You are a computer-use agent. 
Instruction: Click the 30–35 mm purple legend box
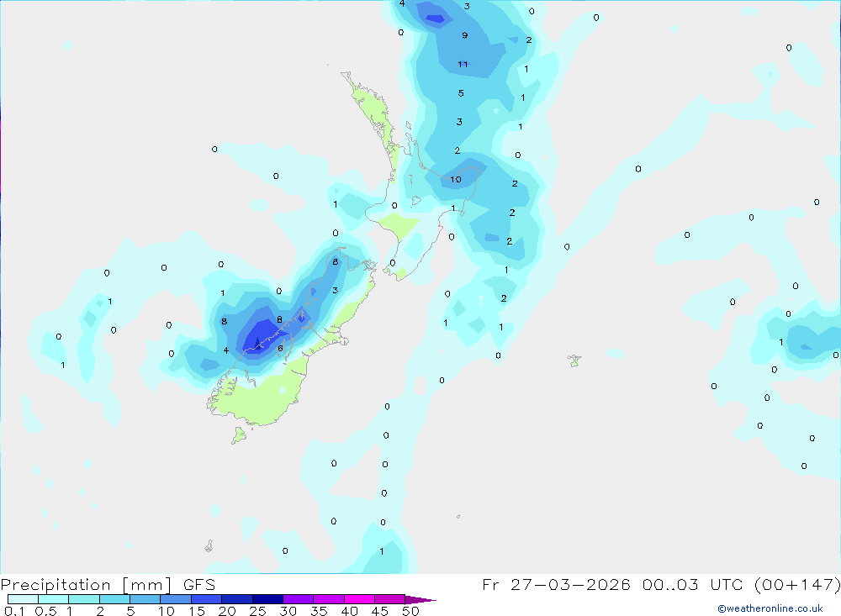tap(299, 599)
